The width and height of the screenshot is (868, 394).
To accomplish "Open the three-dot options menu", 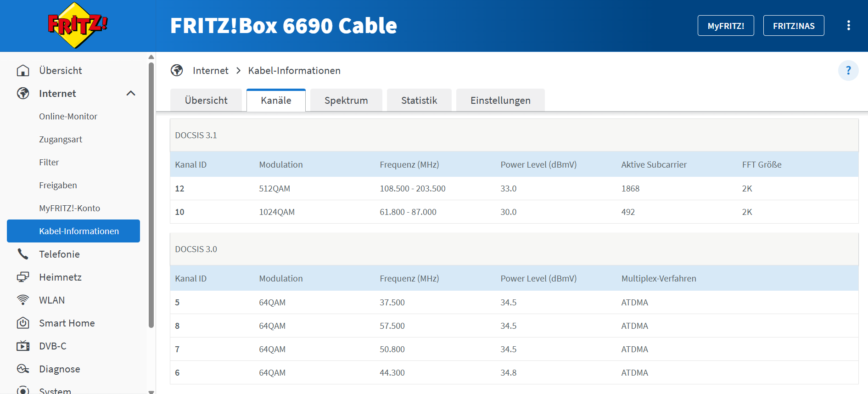I will pyautogui.click(x=848, y=26).
